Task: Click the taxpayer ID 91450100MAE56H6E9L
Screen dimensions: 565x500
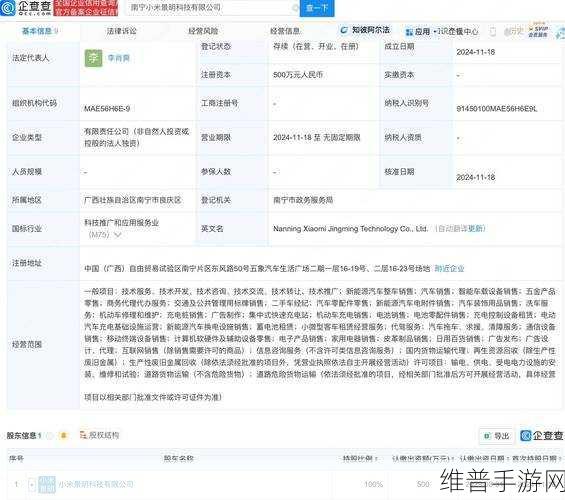Action: pos(497,108)
